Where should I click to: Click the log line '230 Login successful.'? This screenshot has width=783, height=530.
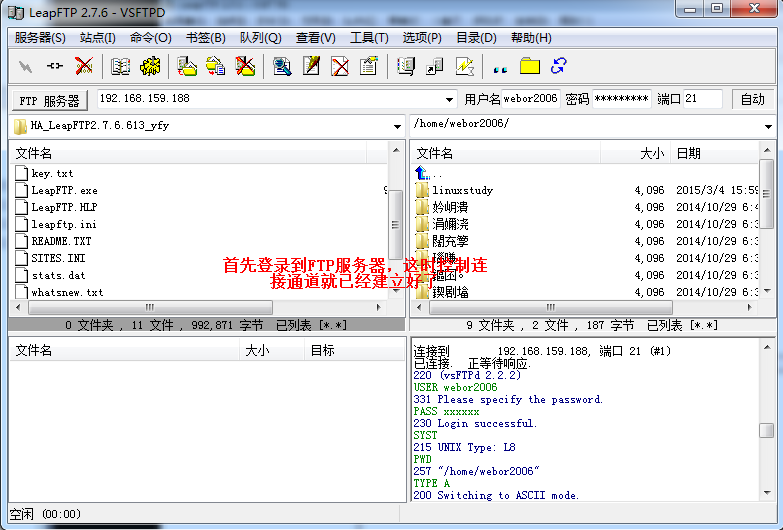pyautogui.click(x=475, y=424)
